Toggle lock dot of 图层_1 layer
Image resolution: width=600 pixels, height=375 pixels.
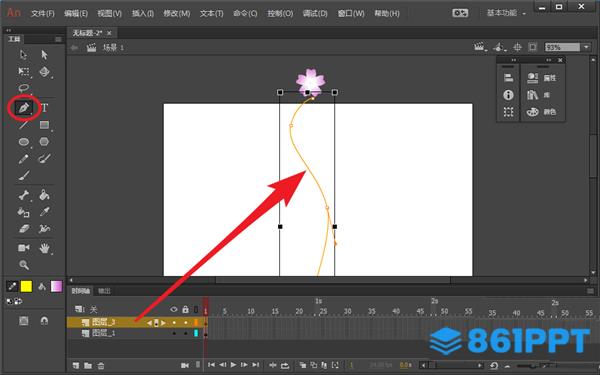[x=186, y=333]
